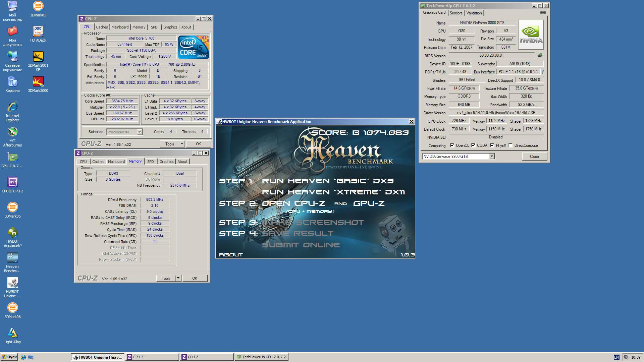Toggle the DirectCompute checkbox in GPU-Z
The height and width of the screenshot is (362, 644).
510,145
